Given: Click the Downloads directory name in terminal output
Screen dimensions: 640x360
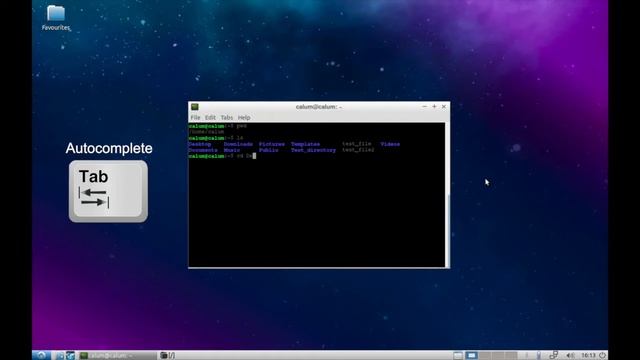Looking at the screenshot, I should (238, 144).
